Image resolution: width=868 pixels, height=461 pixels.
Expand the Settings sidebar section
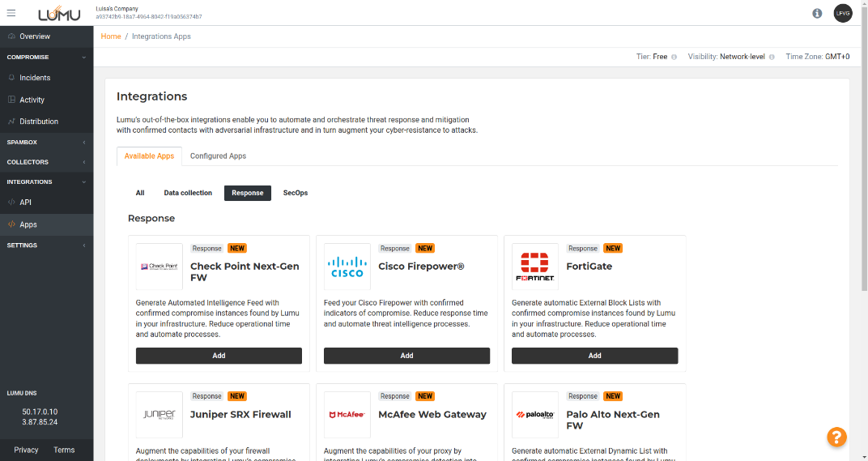click(46, 245)
